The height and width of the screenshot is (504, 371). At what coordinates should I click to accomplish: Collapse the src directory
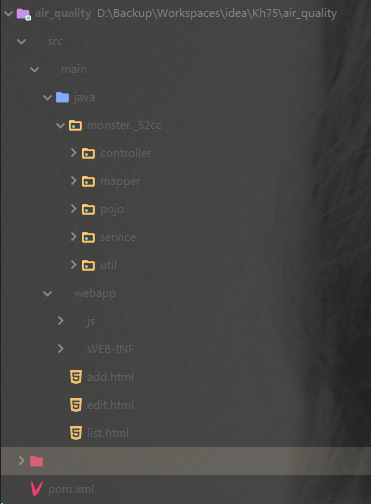point(22,42)
